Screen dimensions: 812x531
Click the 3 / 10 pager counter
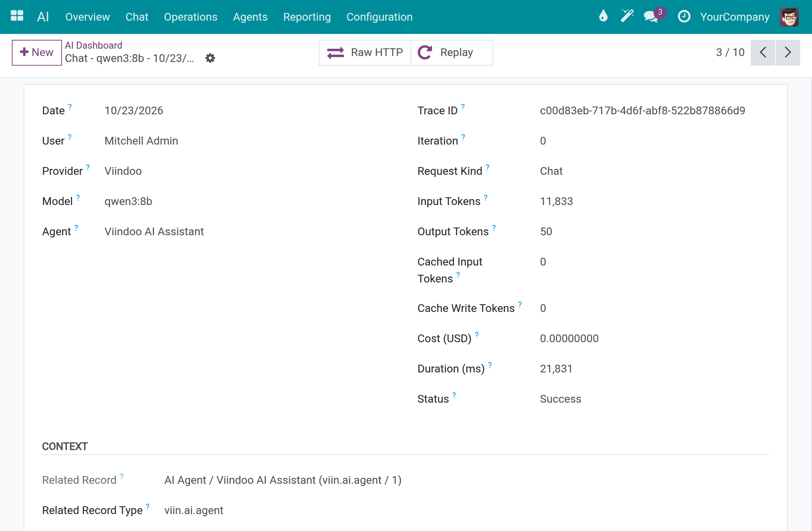pos(730,52)
